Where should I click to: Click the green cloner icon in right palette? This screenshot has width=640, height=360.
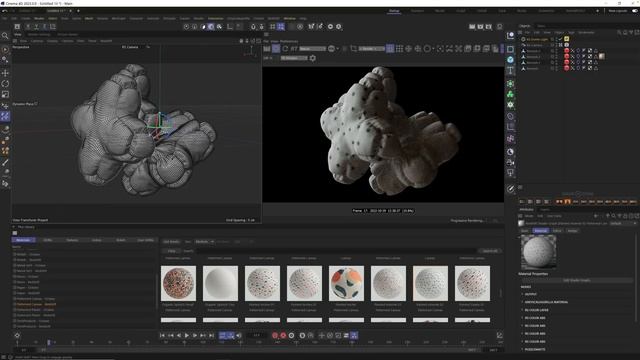point(510,94)
